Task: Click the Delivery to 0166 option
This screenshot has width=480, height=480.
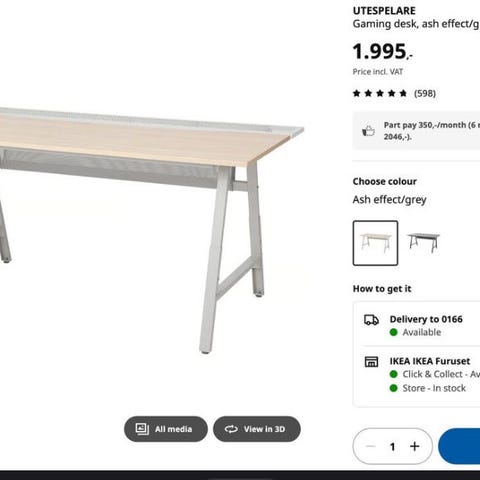Action: 421,325
